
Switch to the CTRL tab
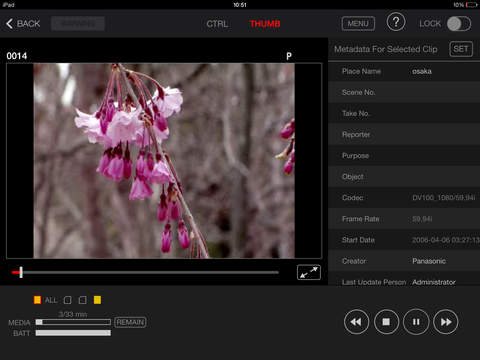(x=217, y=24)
